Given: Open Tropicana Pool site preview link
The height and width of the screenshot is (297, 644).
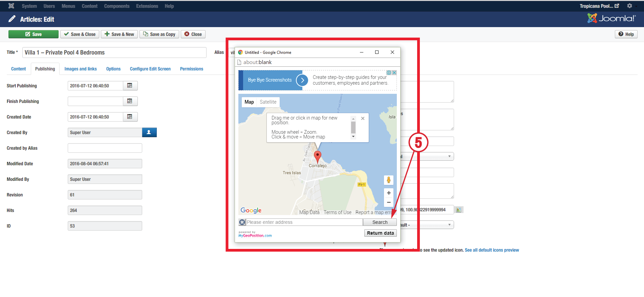Looking at the screenshot, I should [x=599, y=6].
